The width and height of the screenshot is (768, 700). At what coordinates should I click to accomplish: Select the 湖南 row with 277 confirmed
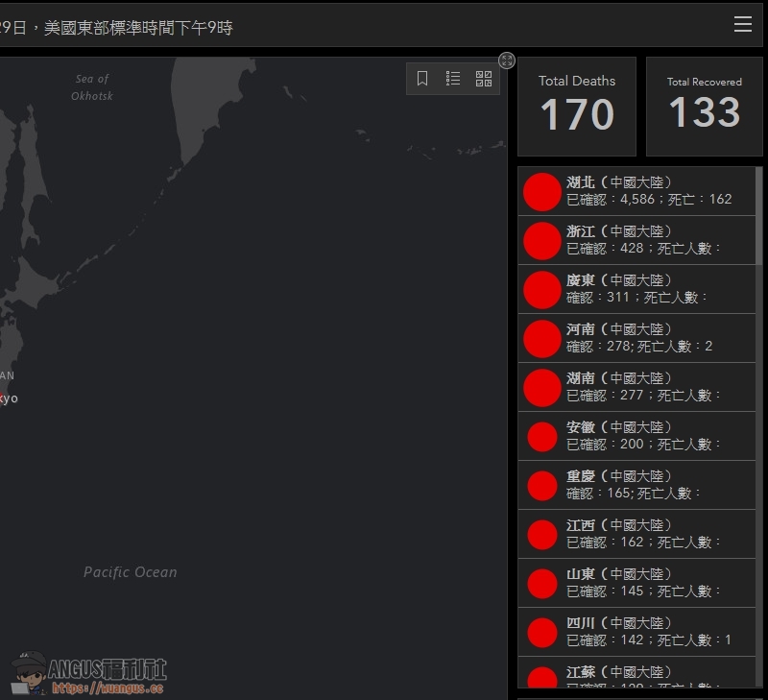636,387
